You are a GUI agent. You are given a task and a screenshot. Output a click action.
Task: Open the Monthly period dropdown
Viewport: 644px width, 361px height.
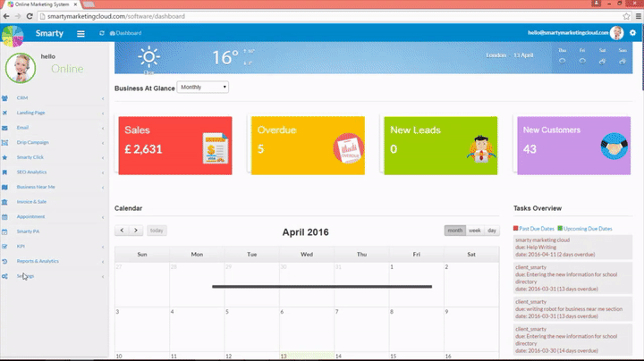coord(203,88)
